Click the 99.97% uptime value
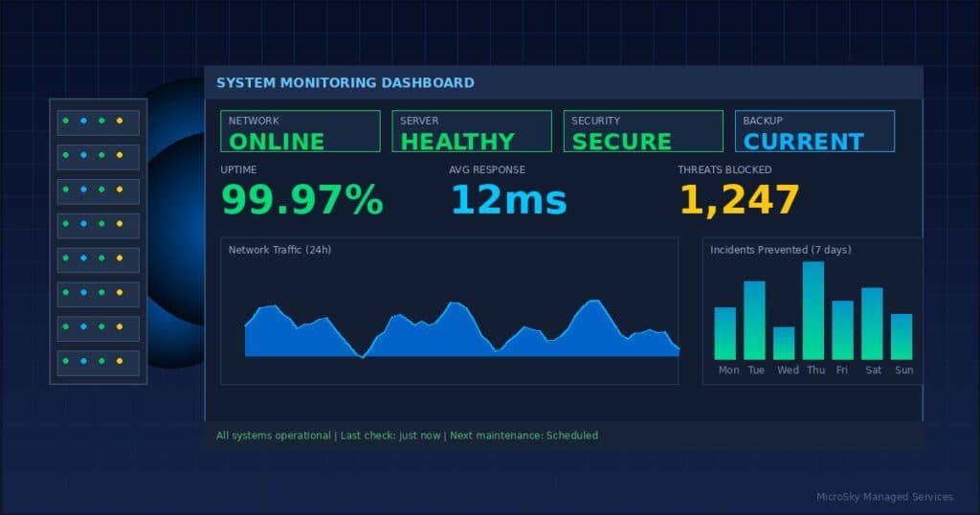This screenshot has width=980, height=515. click(x=302, y=200)
